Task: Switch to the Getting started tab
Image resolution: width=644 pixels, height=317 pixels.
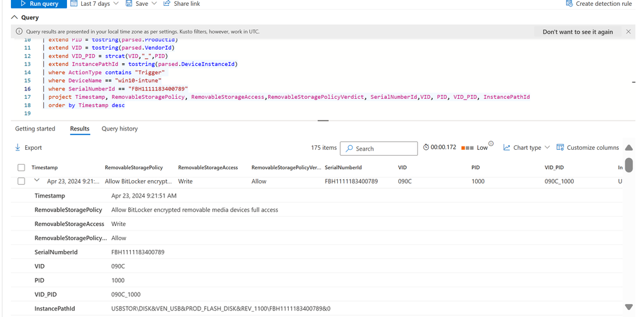Action: (35, 128)
